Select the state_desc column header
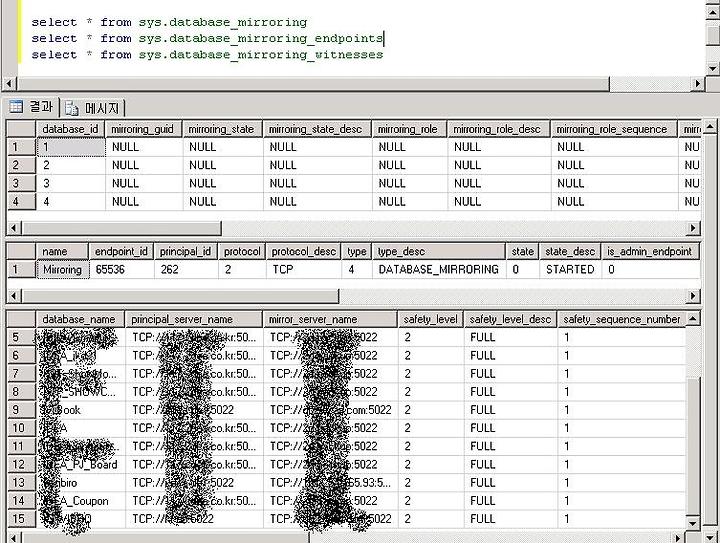 [570, 251]
